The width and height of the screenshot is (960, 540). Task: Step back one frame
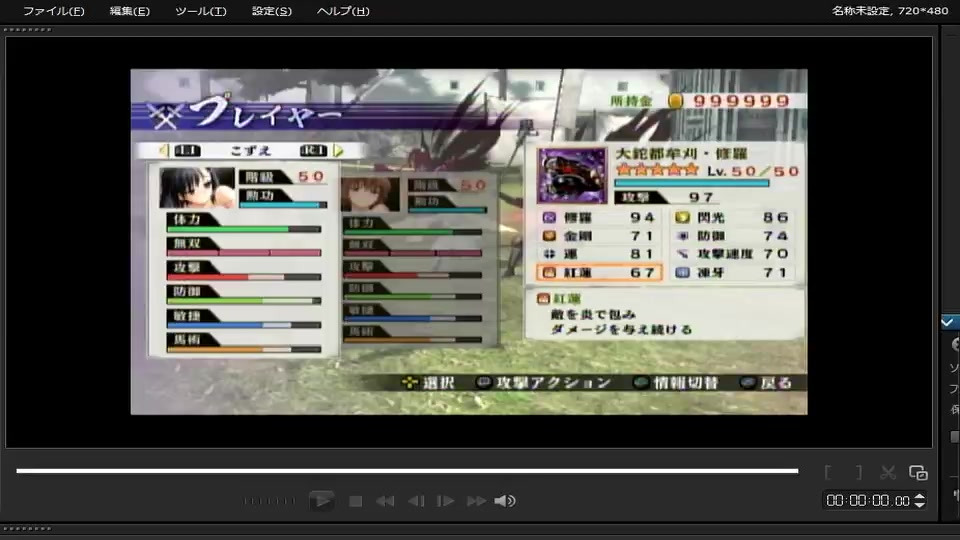pos(416,501)
